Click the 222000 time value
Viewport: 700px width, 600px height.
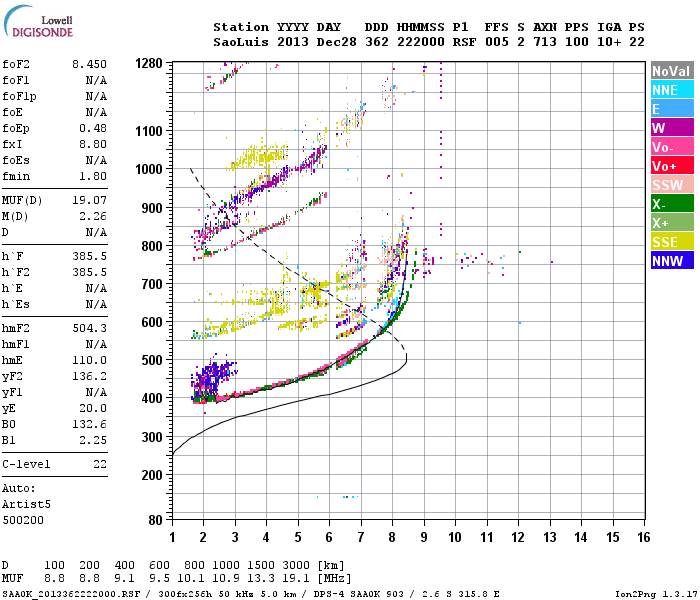pos(421,42)
